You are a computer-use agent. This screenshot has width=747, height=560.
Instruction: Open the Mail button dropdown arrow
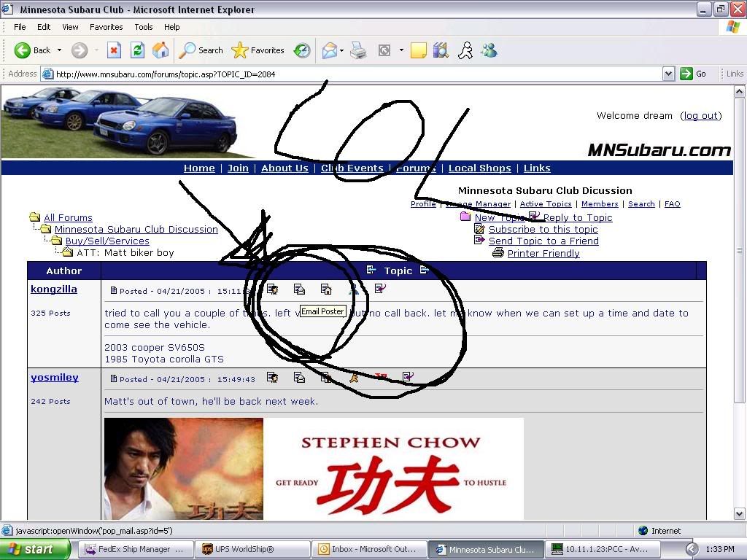click(342, 50)
